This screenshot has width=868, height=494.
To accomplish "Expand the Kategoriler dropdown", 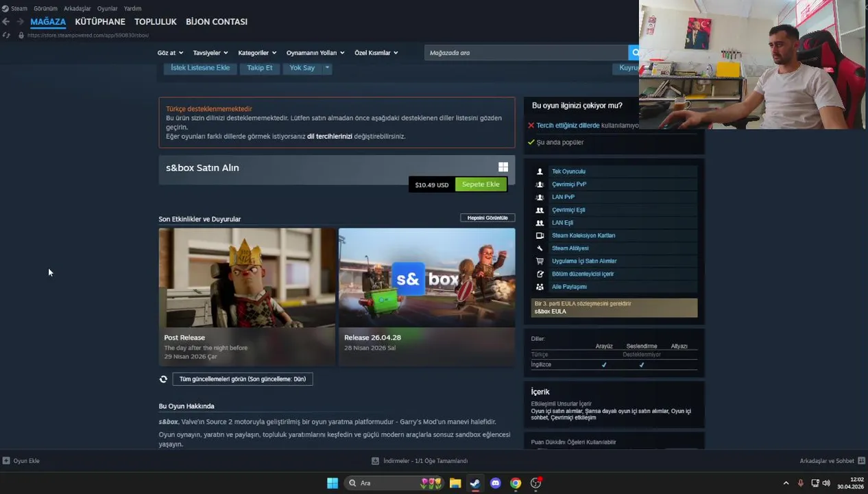I will [257, 53].
